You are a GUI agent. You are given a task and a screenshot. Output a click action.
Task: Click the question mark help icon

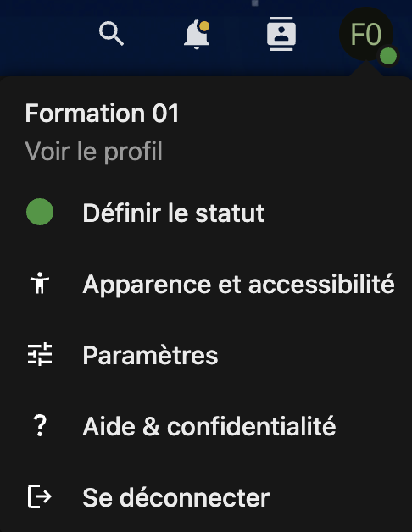[40, 425]
